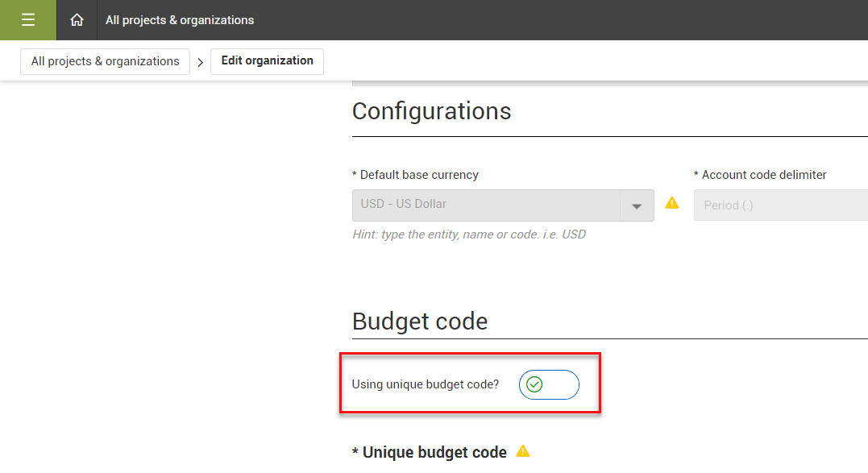Click the dark top navigation bar
The image size is (868, 473).
pyautogui.click(x=564, y=20)
